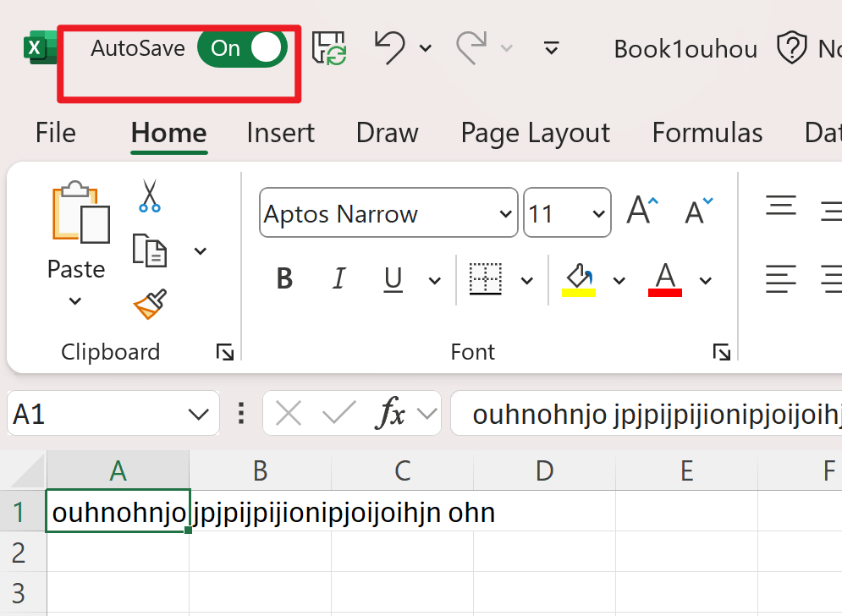This screenshot has height=616, width=842.
Task: Open the Borders options dropdown arrow
Action: (527, 280)
